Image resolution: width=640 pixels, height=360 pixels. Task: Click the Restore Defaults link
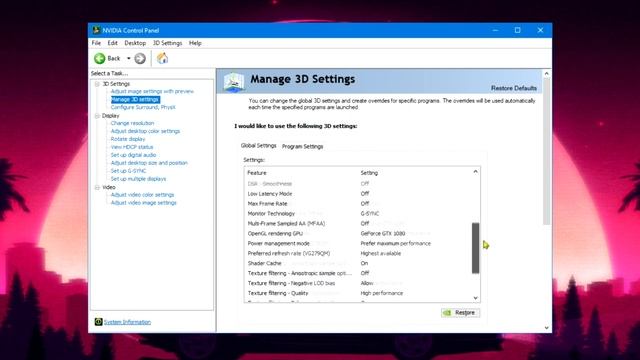[x=514, y=88]
